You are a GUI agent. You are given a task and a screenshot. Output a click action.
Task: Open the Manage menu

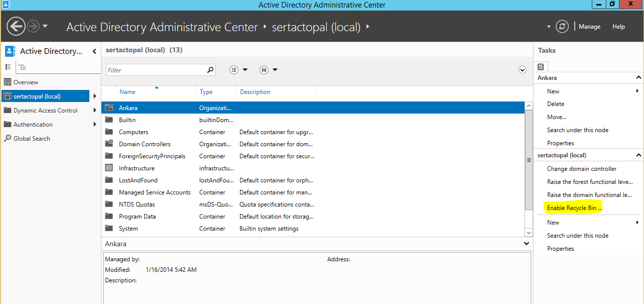[589, 27]
